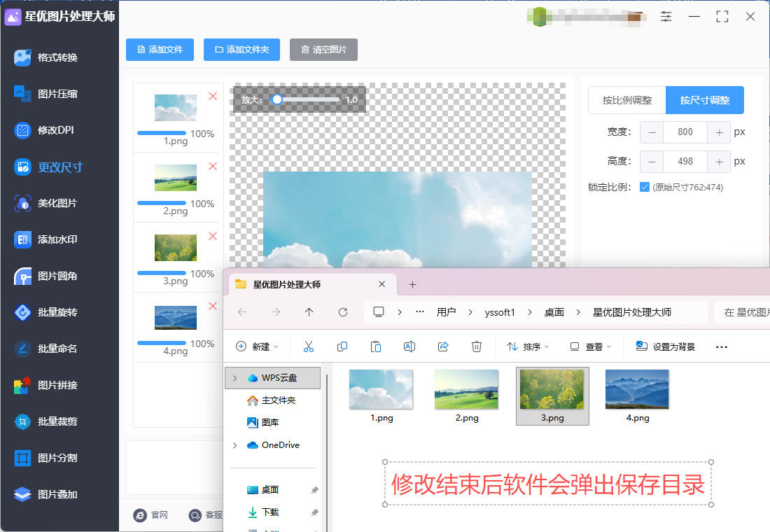The height and width of the screenshot is (532, 770).
Task: Open the 图片分割 image split tool
Action: [x=47, y=458]
